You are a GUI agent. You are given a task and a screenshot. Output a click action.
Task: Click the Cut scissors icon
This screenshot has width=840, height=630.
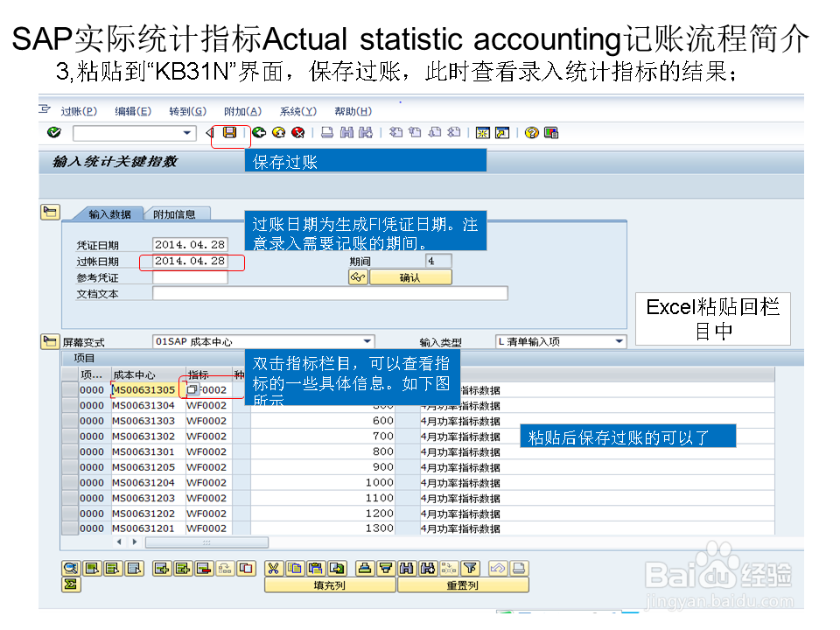click(x=273, y=569)
